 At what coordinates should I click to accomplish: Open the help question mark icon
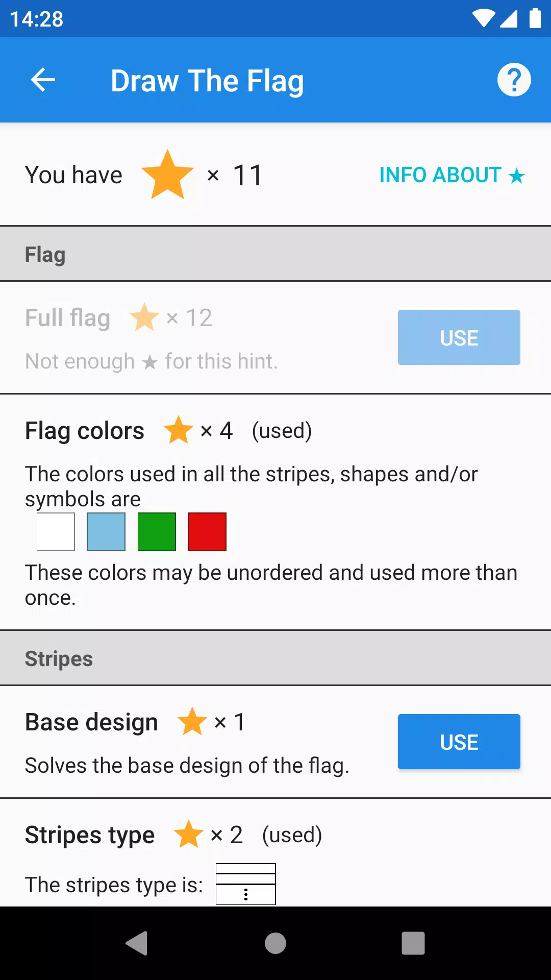tap(514, 80)
